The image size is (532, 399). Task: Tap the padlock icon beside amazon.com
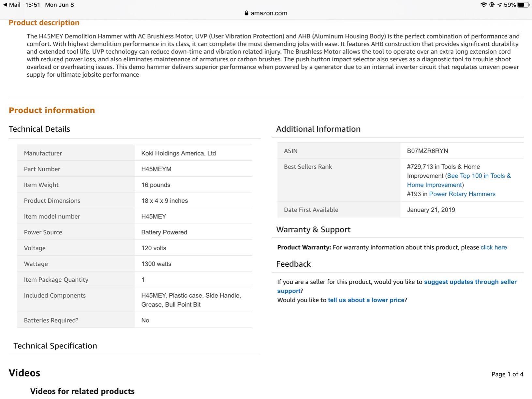point(246,13)
